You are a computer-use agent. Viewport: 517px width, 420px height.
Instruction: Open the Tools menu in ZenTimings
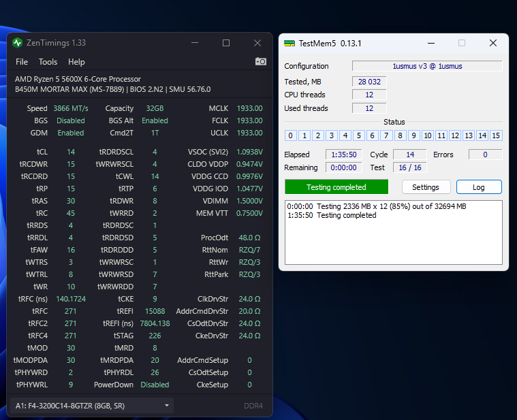48,62
